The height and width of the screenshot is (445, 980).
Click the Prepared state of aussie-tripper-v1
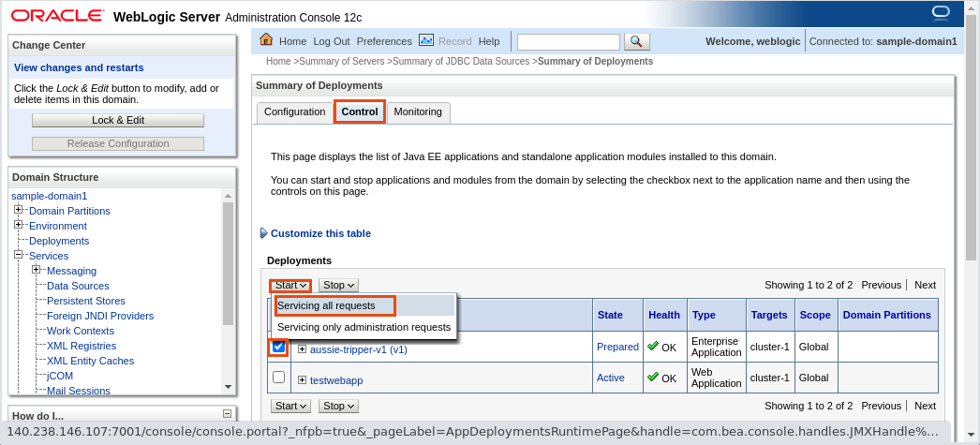point(617,347)
